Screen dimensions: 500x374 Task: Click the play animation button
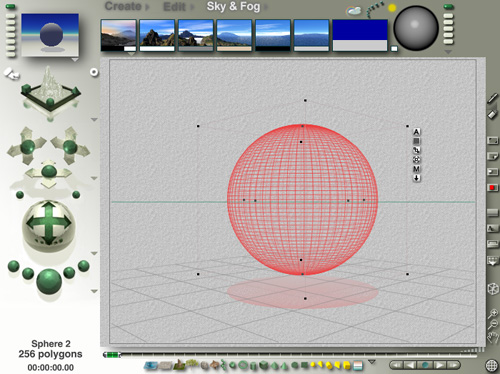(x=439, y=365)
